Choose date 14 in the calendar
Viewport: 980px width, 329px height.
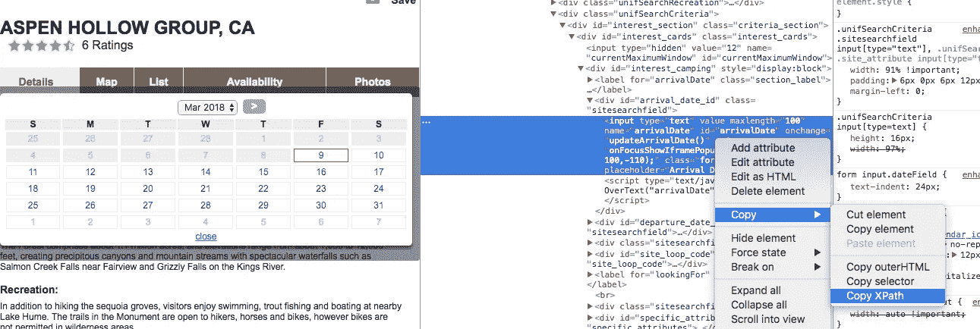tap(206, 172)
